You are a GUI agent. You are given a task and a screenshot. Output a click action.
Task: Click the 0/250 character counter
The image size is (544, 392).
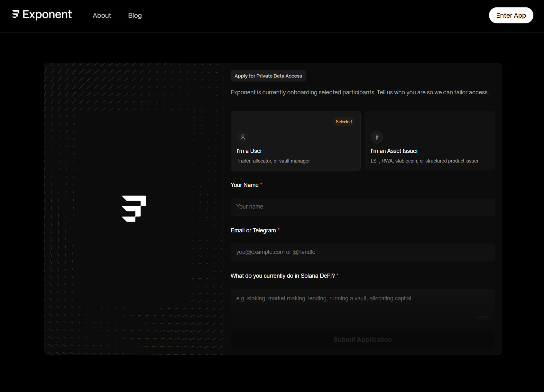tap(483, 318)
